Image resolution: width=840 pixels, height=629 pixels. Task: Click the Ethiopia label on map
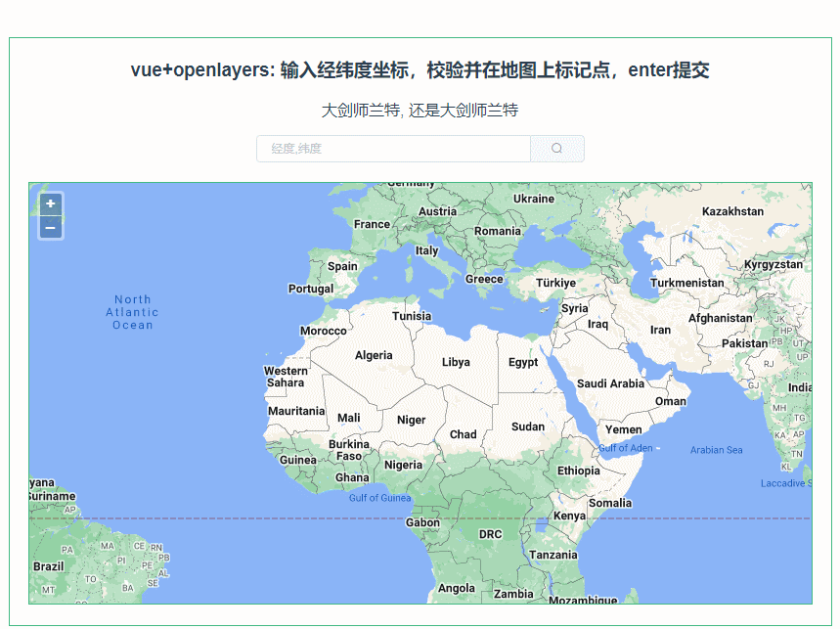(x=578, y=471)
